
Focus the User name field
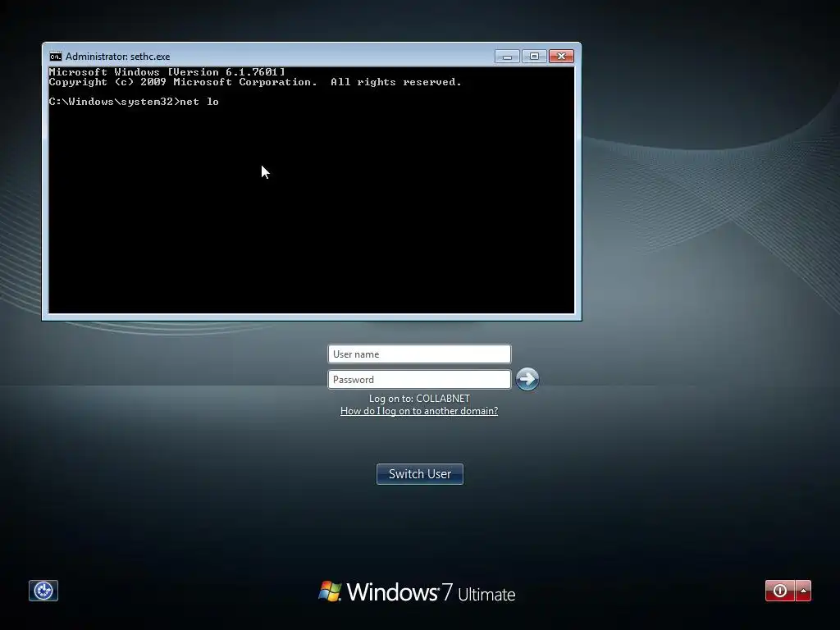point(419,354)
